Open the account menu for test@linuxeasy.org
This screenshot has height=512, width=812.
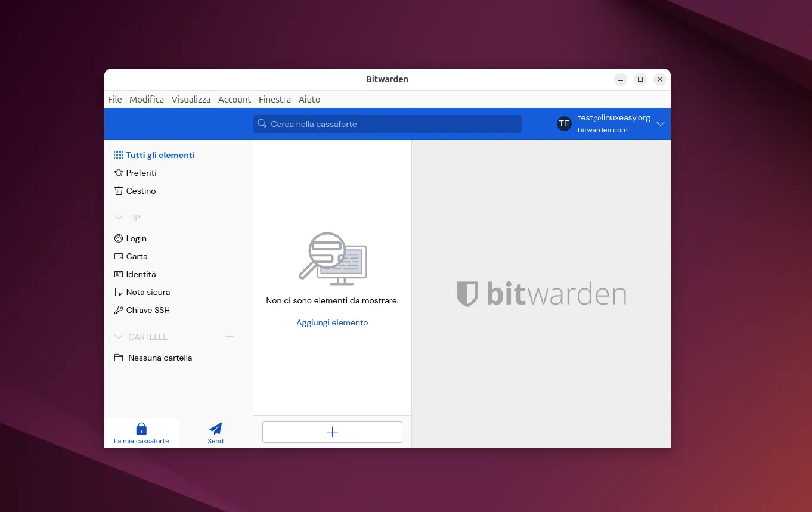tap(611, 124)
